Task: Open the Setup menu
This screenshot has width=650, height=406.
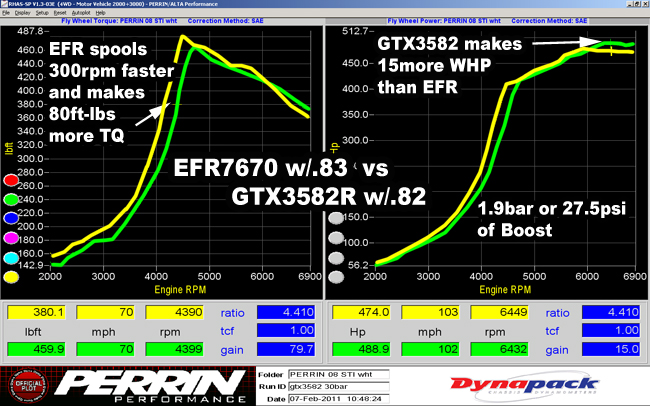Action: [x=42, y=13]
